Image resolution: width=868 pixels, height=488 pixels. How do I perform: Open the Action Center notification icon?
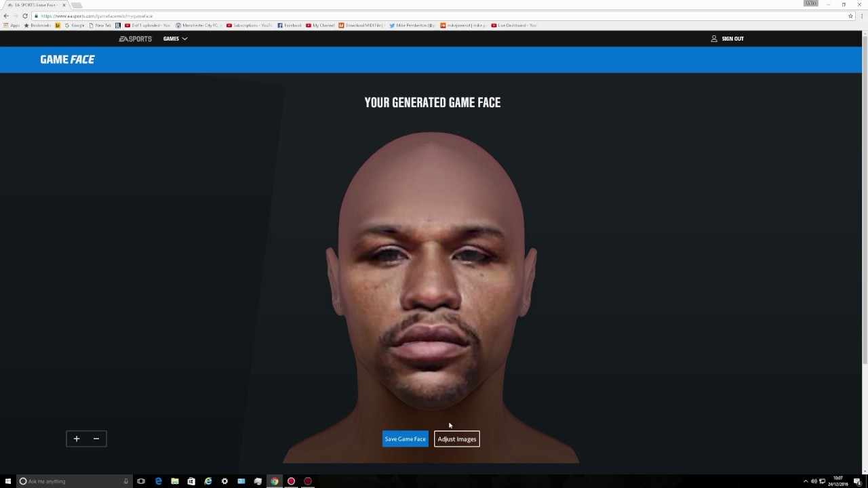point(857,481)
